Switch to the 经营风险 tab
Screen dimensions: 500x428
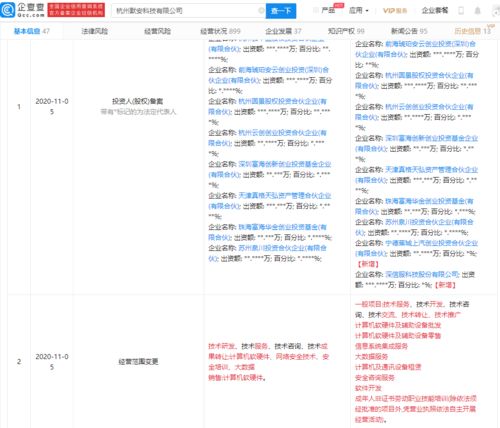tap(157, 31)
